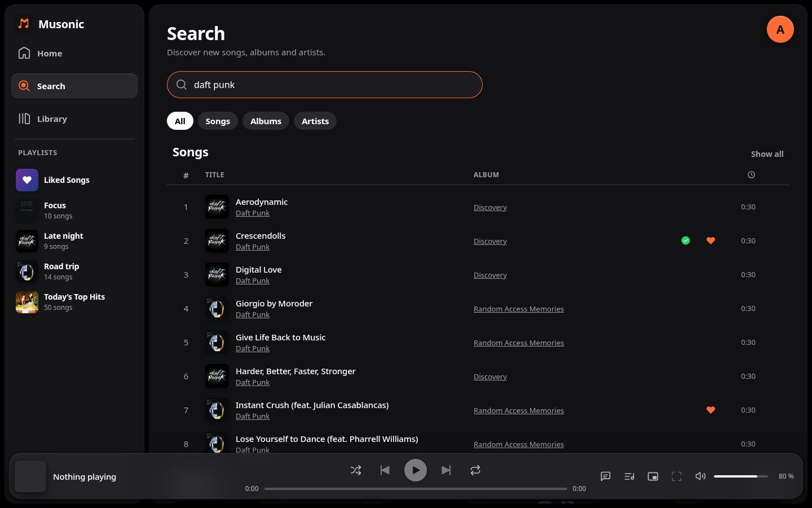Open Random Access Memories link for Giorgio by Moroder
812x508 pixels.
[x=519, y=309]
